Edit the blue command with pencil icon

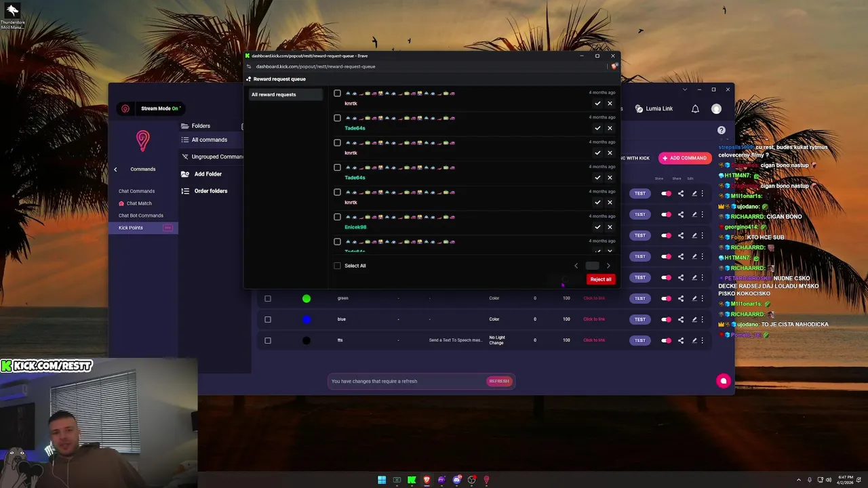(x=694, y=319)
